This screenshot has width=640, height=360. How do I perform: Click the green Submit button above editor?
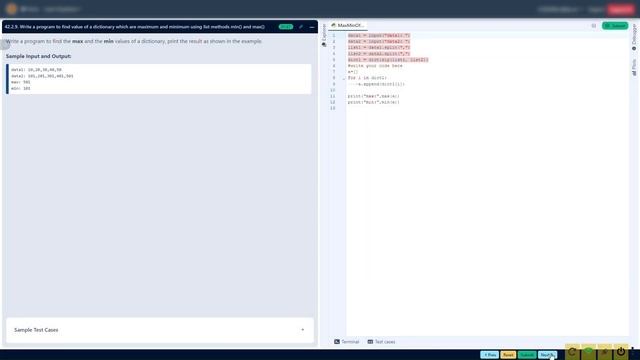tap(615, 26)
